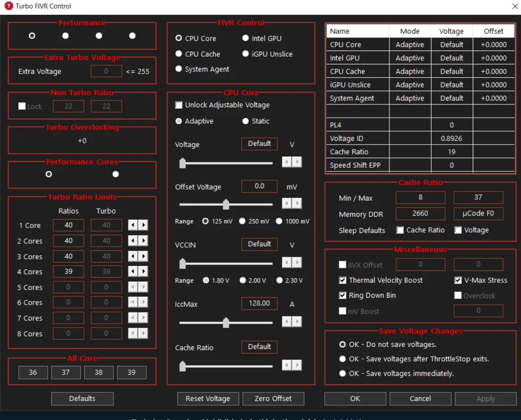Select the System Agent row in the table
The width and height of the screenshot is (521, 420).
(x=421, y=98)
